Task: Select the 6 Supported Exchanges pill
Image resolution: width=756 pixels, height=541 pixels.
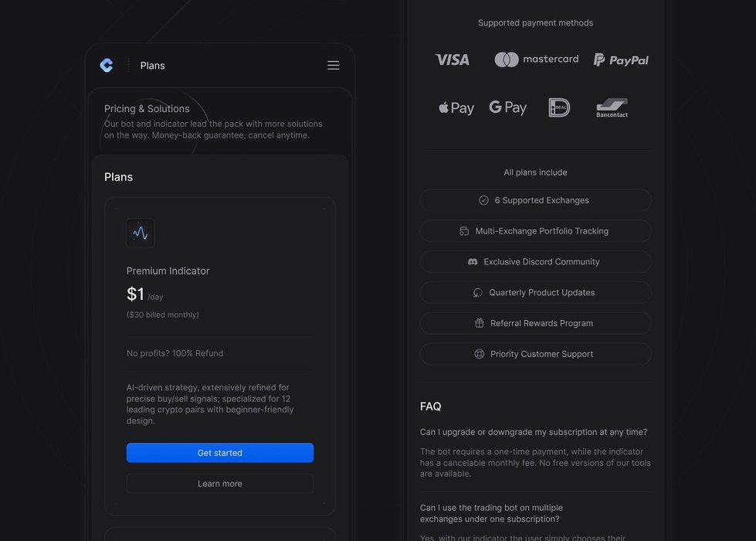Action: (x=535, y=200)
